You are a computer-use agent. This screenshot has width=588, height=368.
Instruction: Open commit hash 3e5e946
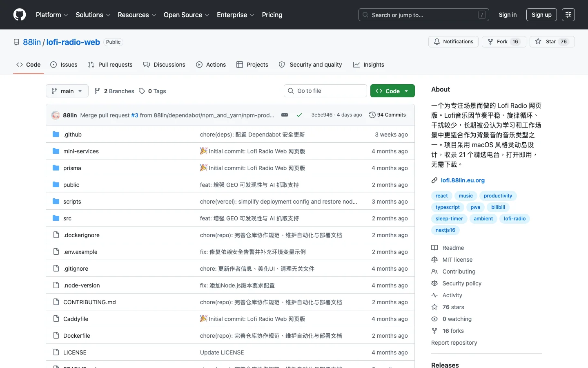[322, 115]
